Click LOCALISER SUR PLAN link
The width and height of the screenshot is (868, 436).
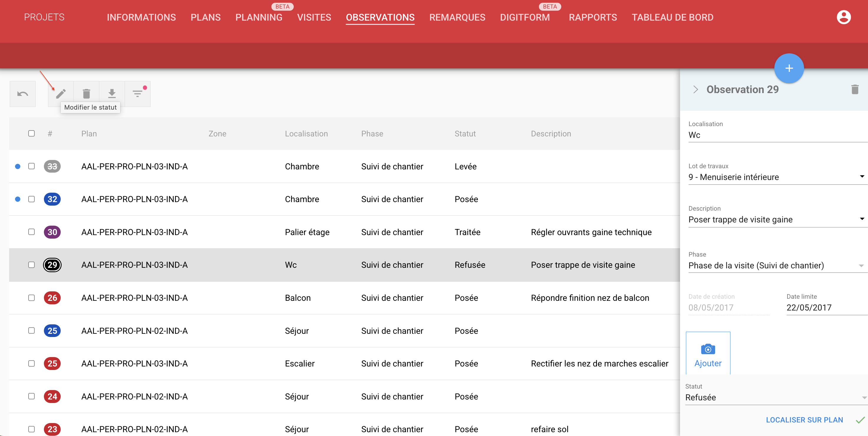804,420
